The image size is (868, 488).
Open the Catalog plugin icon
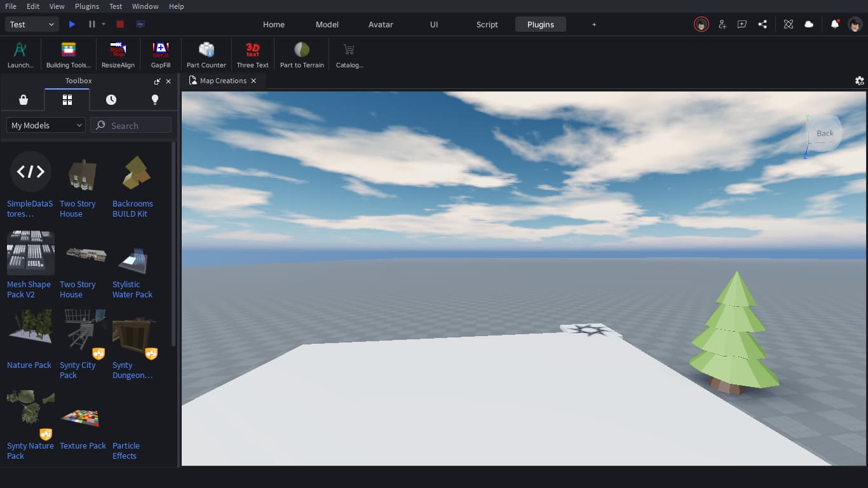click(x=349, y=55)
